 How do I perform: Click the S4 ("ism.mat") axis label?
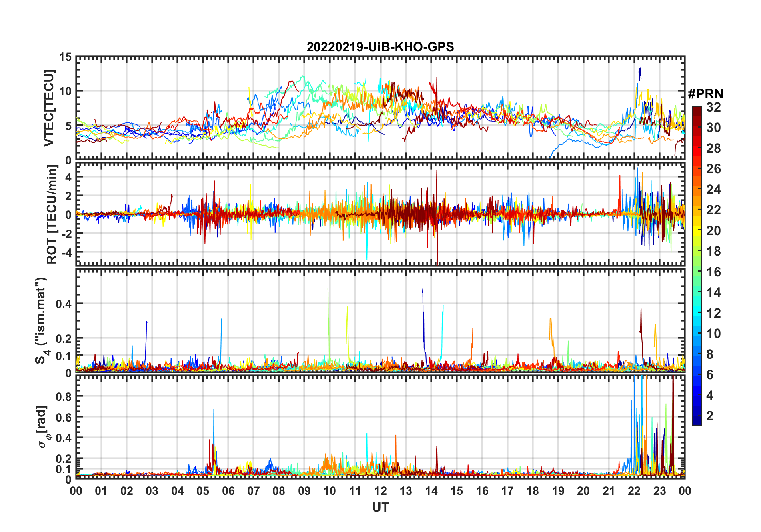pyautogui.click(x=42, y=321)
